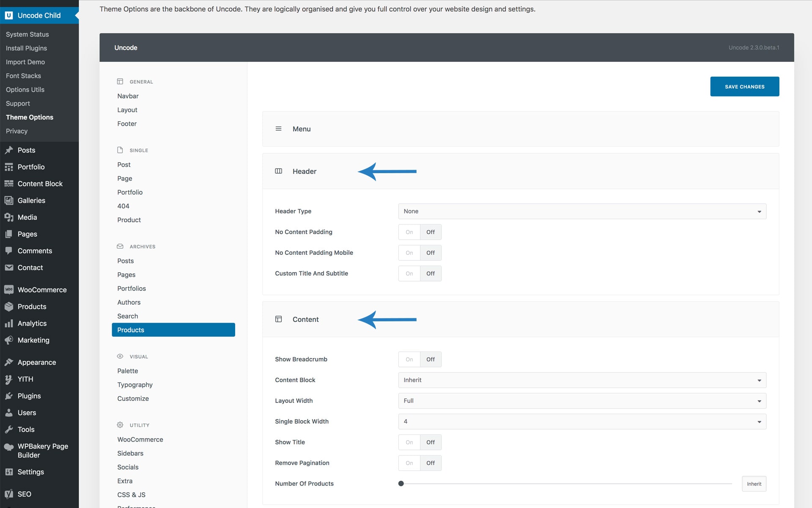Turn on No Content Padding toggle
Screen dimensions: 812x508
tap(409, 232)
